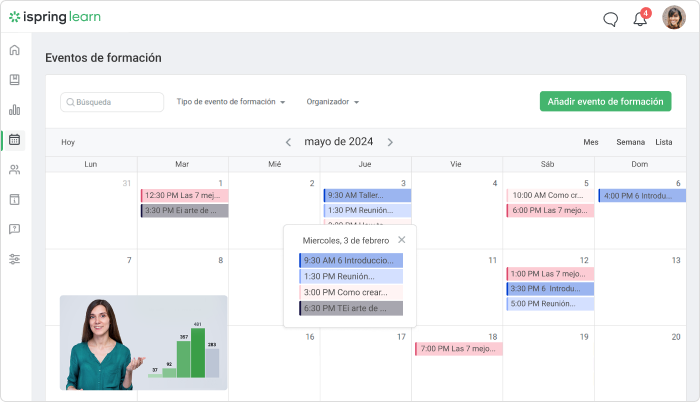700x402 pixels.
Task: Select day 20 cell in calendar
Action: point(640,363)
